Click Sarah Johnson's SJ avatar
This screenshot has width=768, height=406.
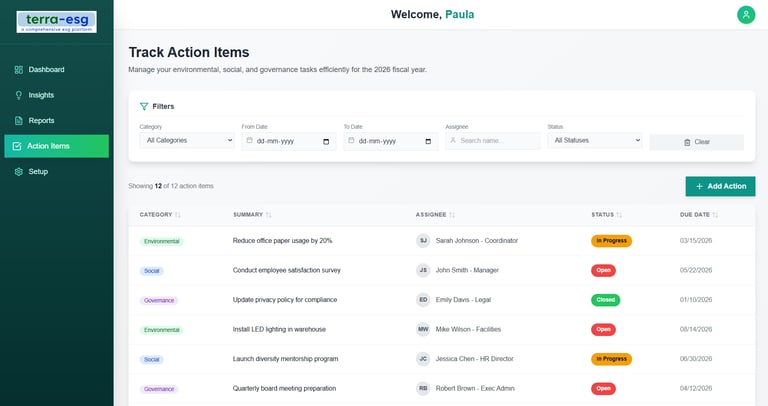click(x=423, y=241)
